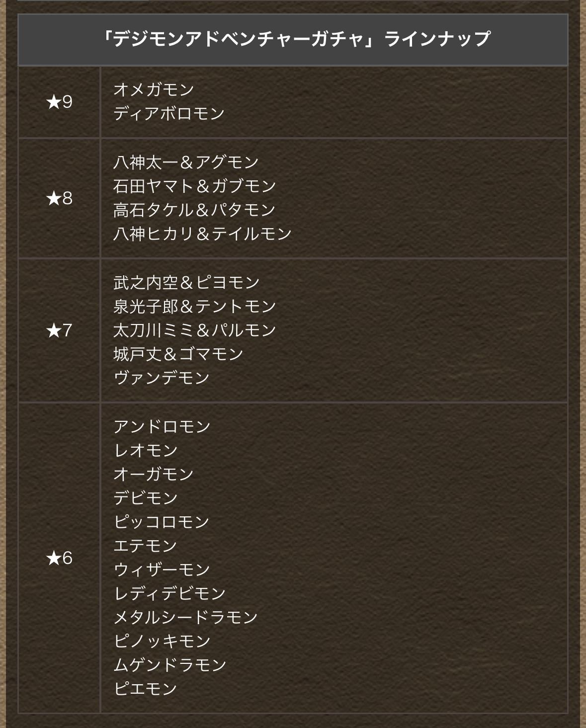Select the ★7 rarity cell

[59, 330]
